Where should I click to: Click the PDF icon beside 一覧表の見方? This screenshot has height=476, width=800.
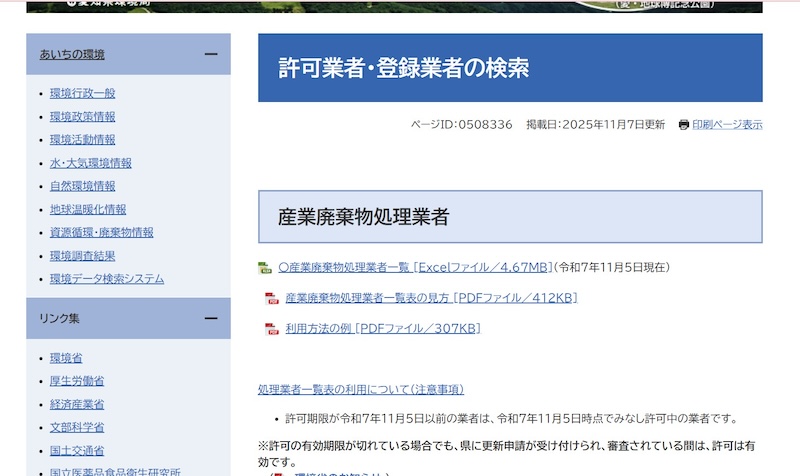[272, 298]
